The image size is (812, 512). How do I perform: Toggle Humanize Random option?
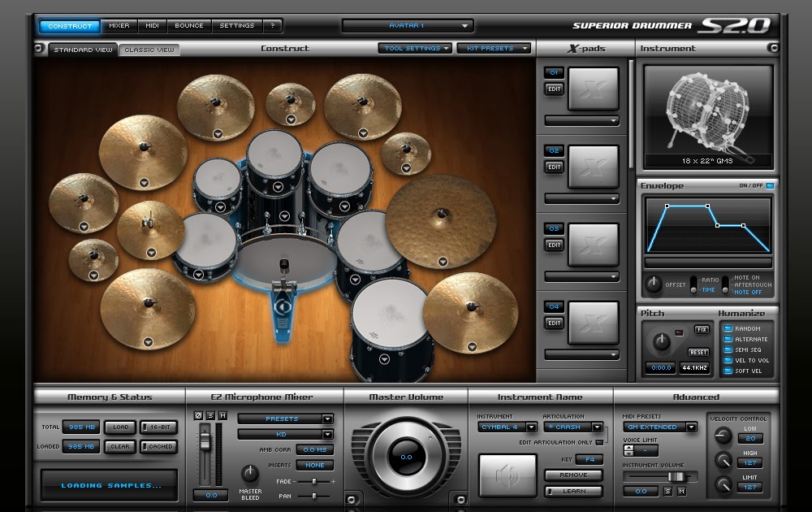click(728, 328)
